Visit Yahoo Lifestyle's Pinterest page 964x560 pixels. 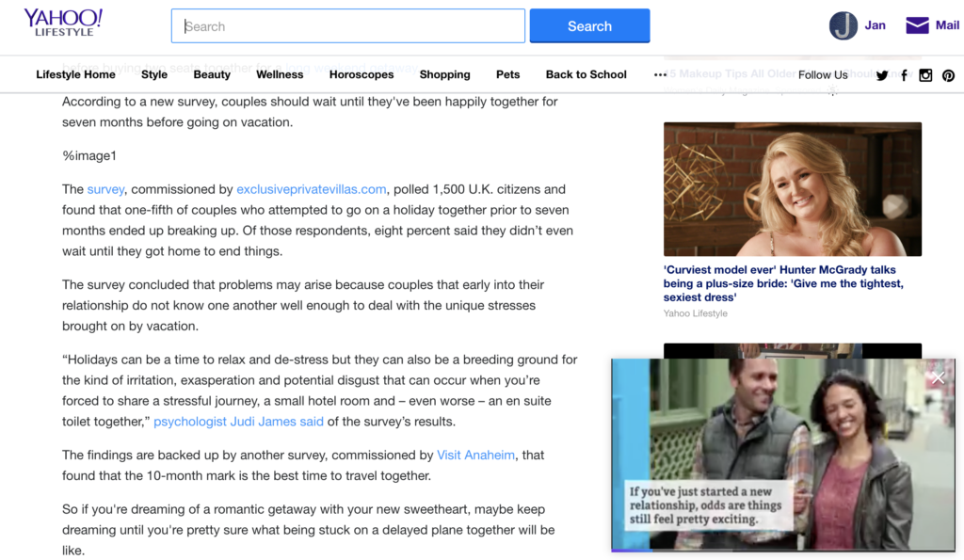click(x=948, y=75)
